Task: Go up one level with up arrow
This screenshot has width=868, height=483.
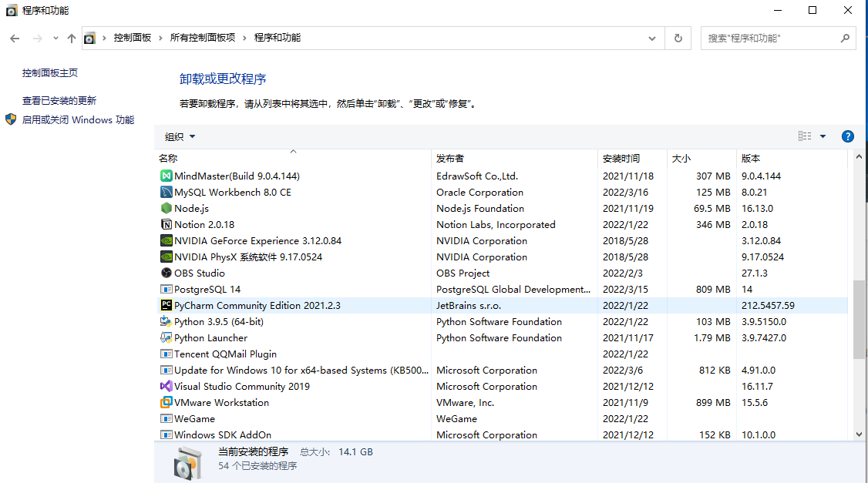Action: click(x=72, y=39)
